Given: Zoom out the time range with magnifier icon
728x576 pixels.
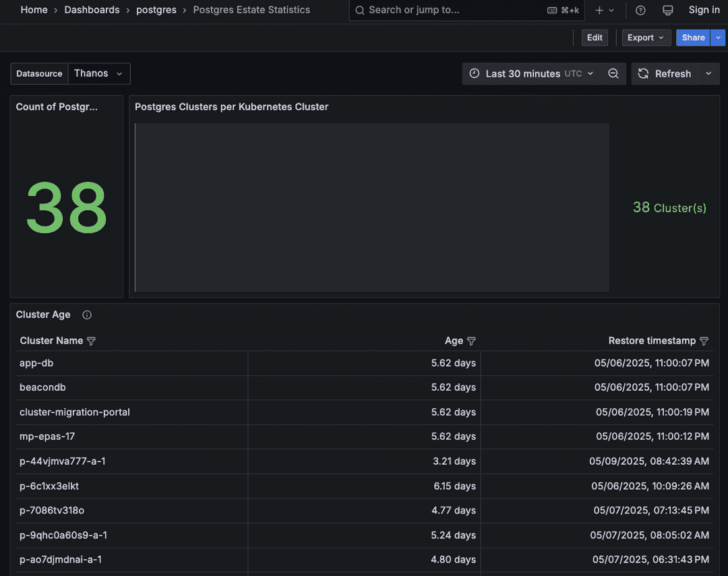Looking at the screenshot, I should point(613,73).
